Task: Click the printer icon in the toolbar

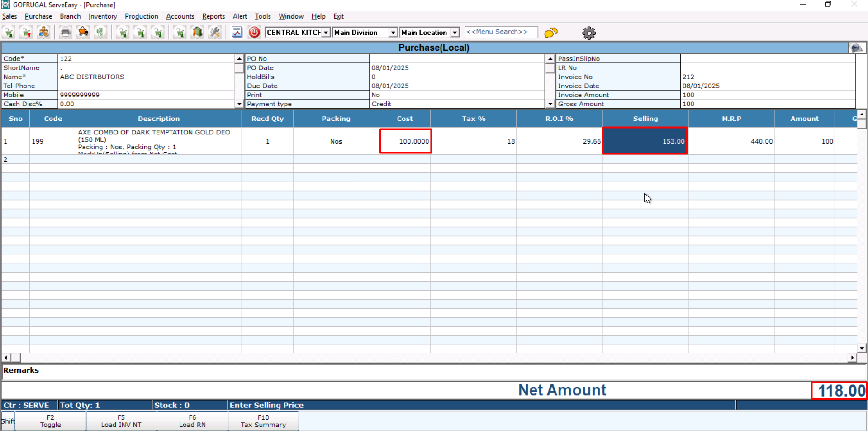Action: point(66,32)
